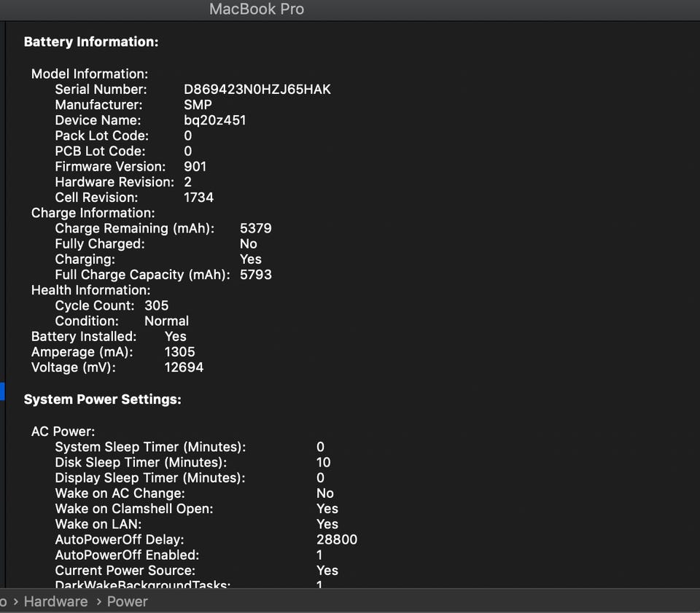This screenshot has height=613, width=700.
Task: Select firmware version value 901
Action: (195, 167)
